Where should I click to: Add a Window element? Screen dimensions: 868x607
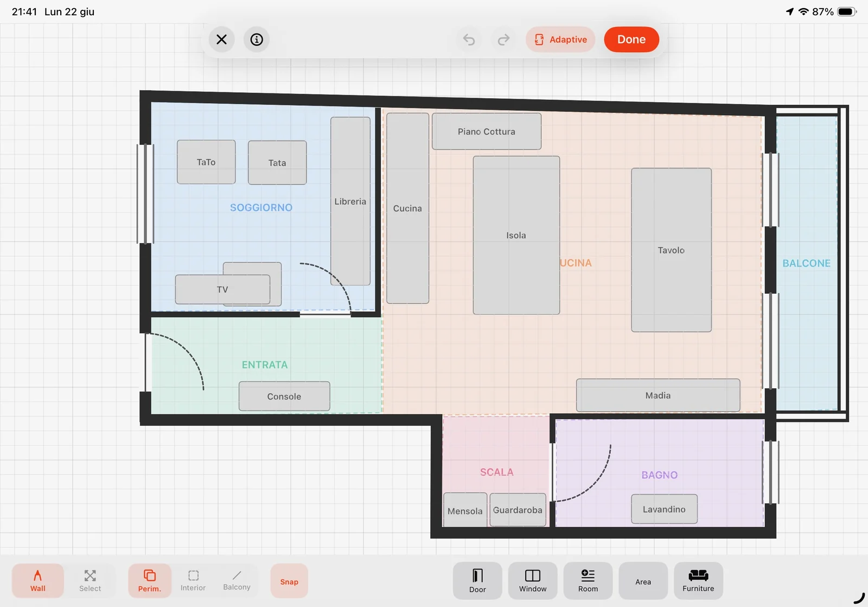(533, 581)
